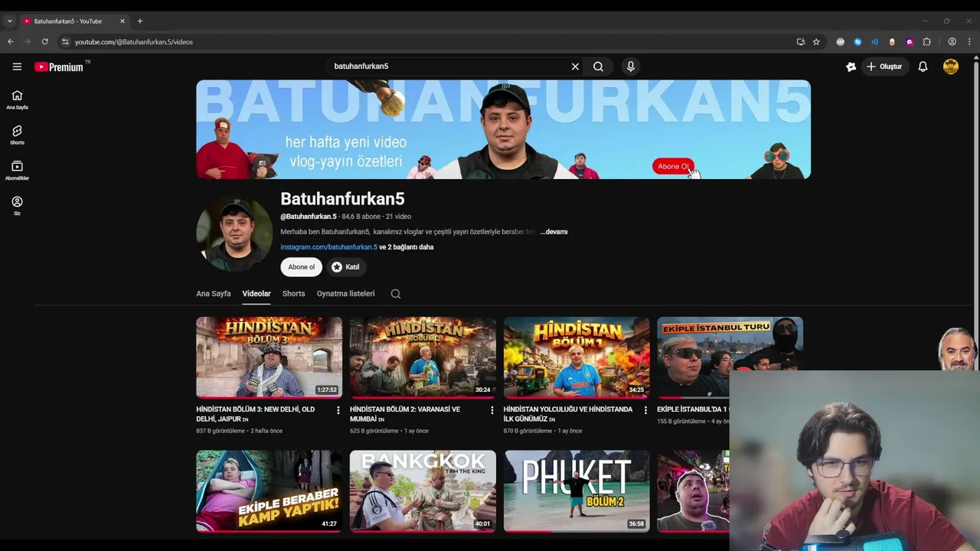Play the PHUKET BÖLÜM 2 thumbnail
The height and width of the screenshot is (551, 980).
[x=577, y=491]
